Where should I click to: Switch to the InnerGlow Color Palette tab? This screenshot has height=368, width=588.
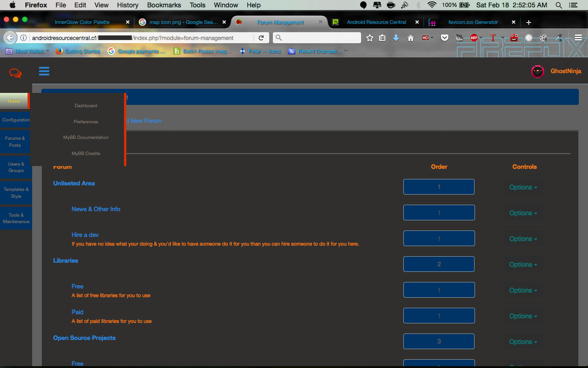[x=82, y=22]
